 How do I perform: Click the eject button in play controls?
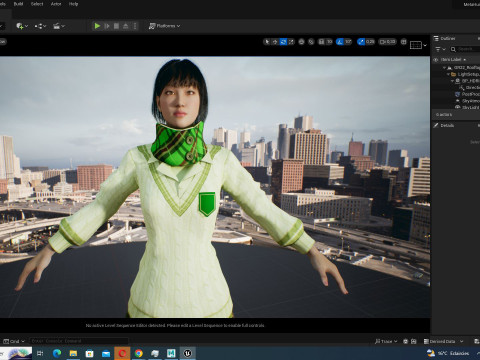(126, 26)
